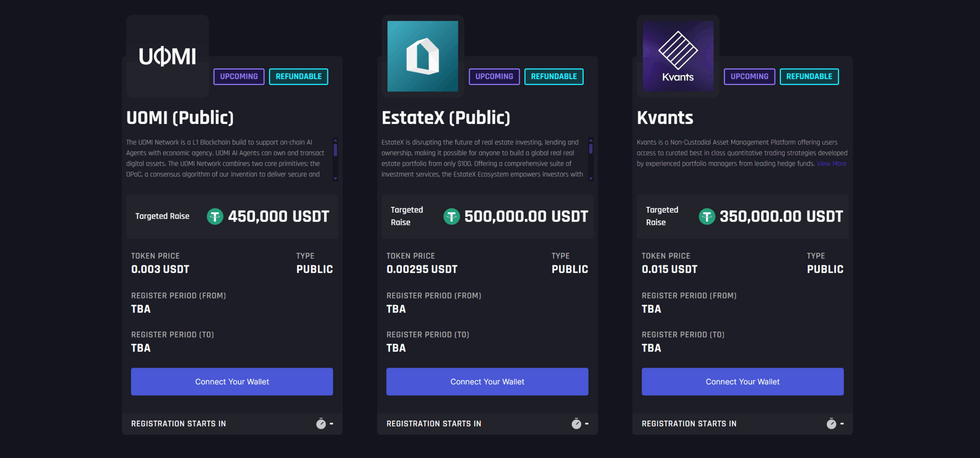
Task: Open the EstateX (Public) title
Action: pyautogui.click(x=446, y=117)
